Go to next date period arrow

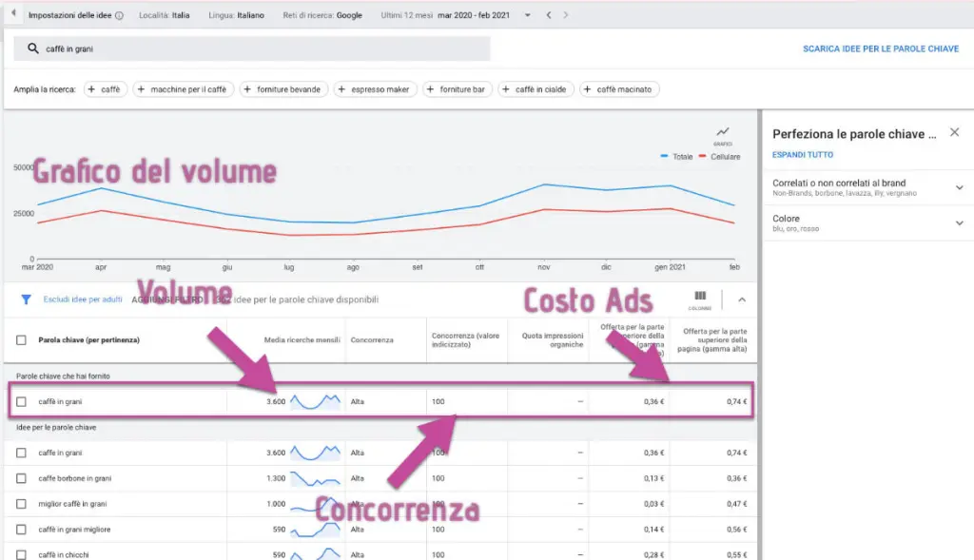pyautogui.click(x=565, y=15)
